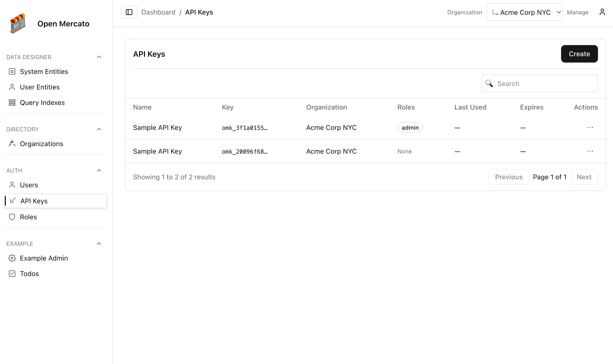Select the System Entities icon in sidebar
The width and height of the screenshot is (613, 364).
(x=12, y=71)
